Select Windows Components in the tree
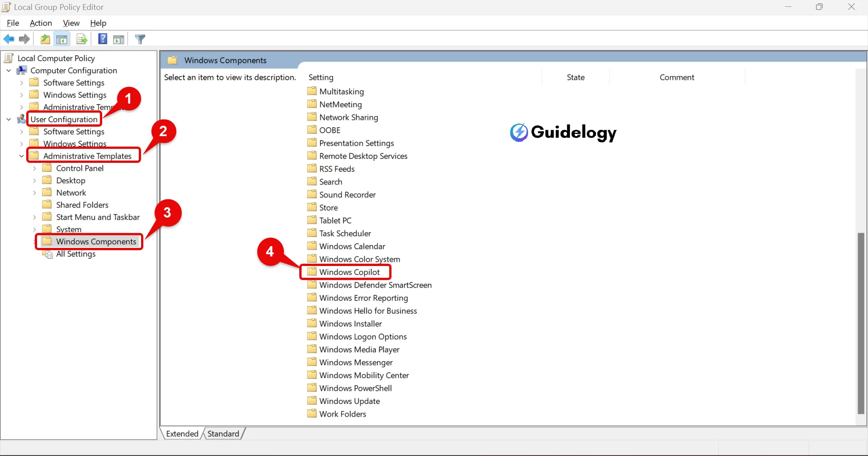The height and width of the screenshot is (456, 868). [96, 242]
